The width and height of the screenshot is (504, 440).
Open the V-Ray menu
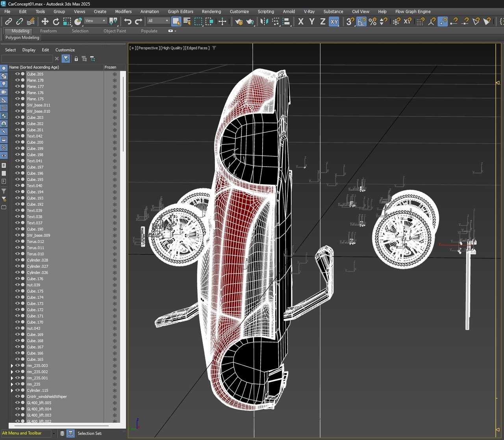pyautogui.click(x=309, y=11)
